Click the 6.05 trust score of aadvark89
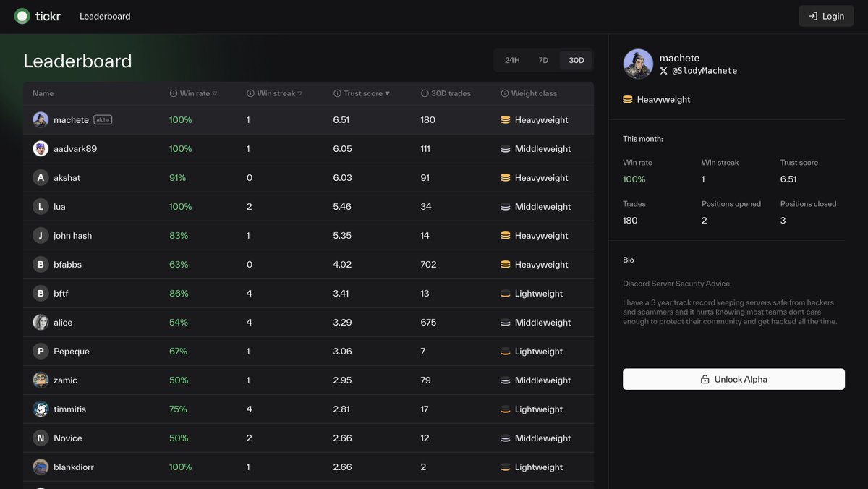 343,149
